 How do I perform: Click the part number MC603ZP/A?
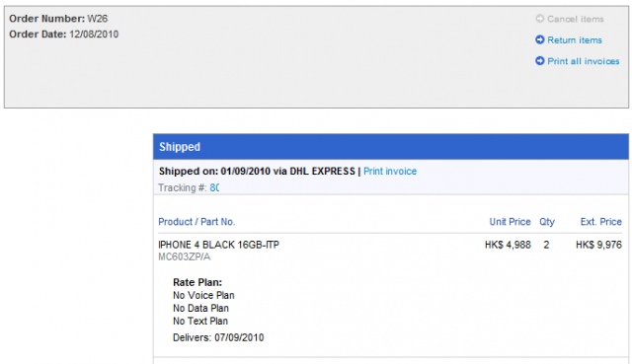185,256
